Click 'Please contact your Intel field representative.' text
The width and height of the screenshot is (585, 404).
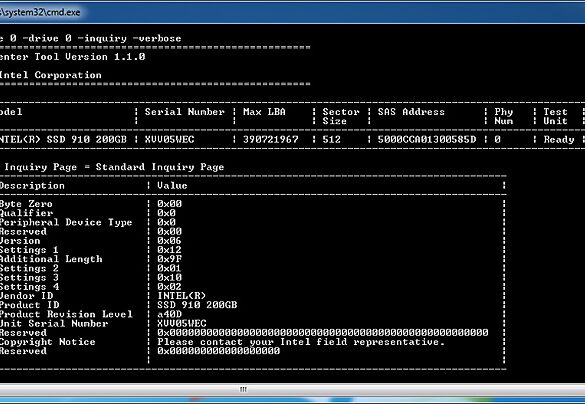click(301, 342)
